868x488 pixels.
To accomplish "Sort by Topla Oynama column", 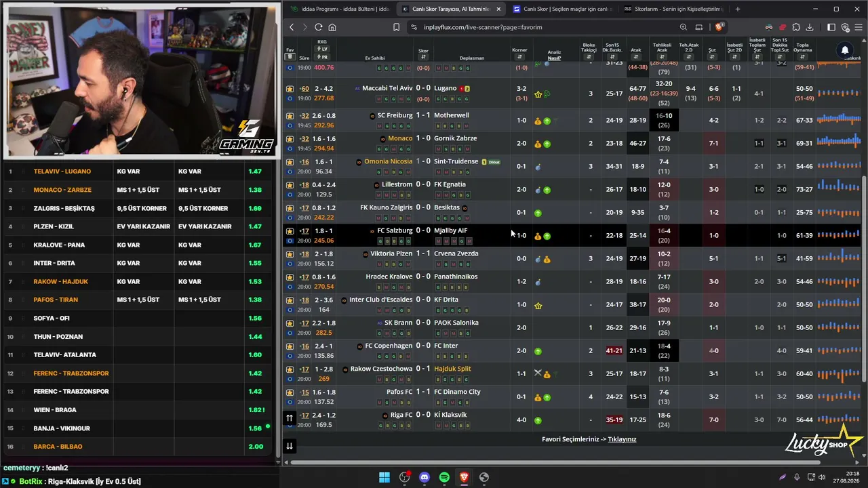I will (x=803, y=58).
